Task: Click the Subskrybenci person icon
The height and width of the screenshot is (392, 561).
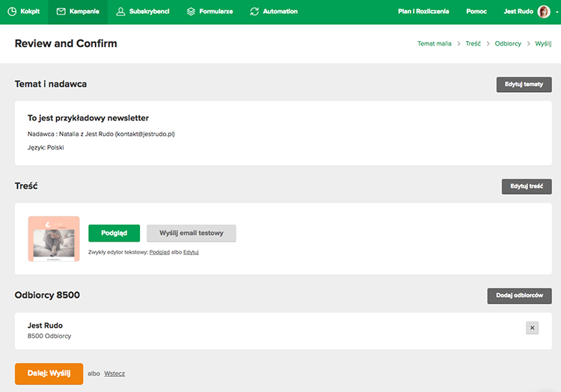Action: point(120,11)
